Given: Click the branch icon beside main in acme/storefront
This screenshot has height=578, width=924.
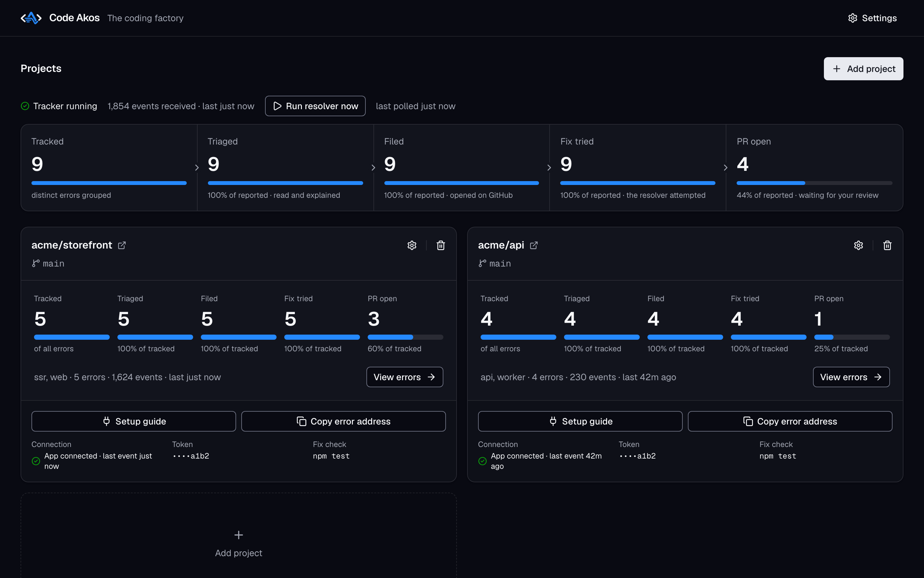Looking at the screenshot, I should [x=36, y=263].
